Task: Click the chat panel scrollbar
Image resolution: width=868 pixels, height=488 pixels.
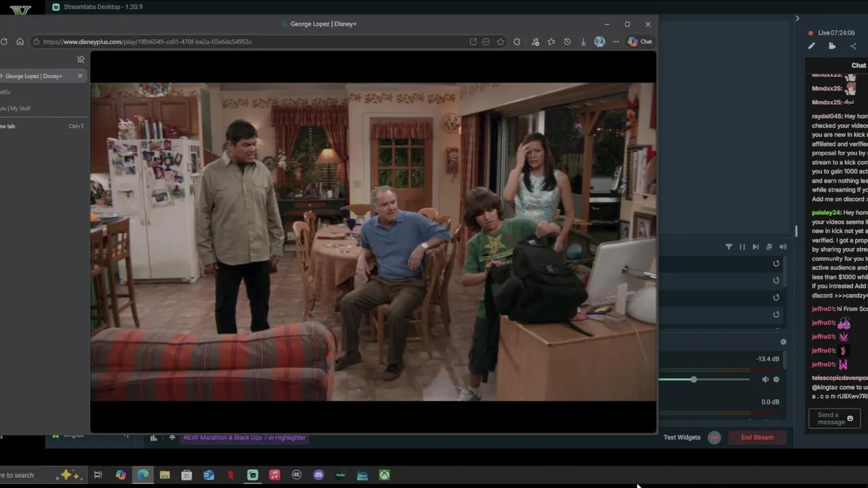Action: (797, 230)
